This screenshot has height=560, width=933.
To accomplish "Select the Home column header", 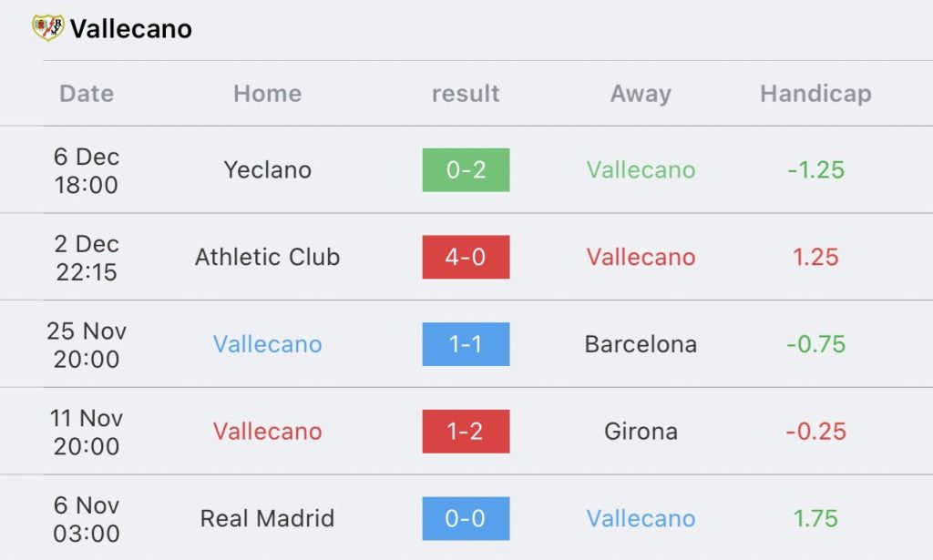I will coord(267,93).
